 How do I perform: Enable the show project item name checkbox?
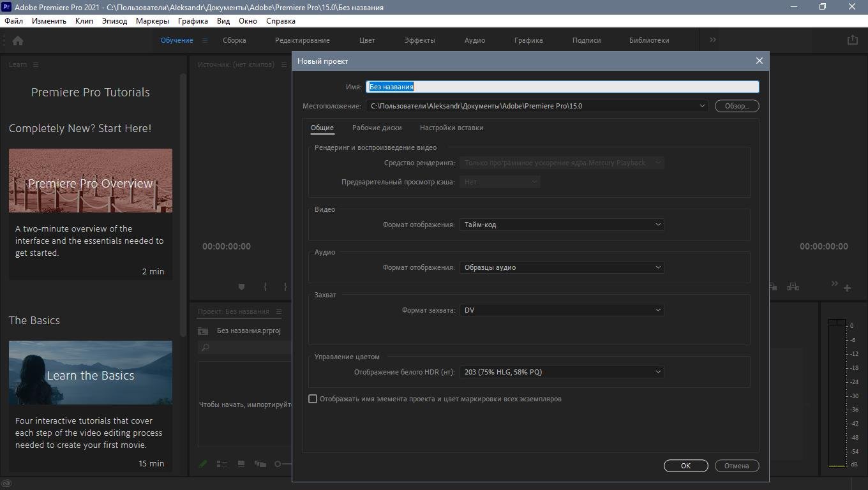pos(313,399)
